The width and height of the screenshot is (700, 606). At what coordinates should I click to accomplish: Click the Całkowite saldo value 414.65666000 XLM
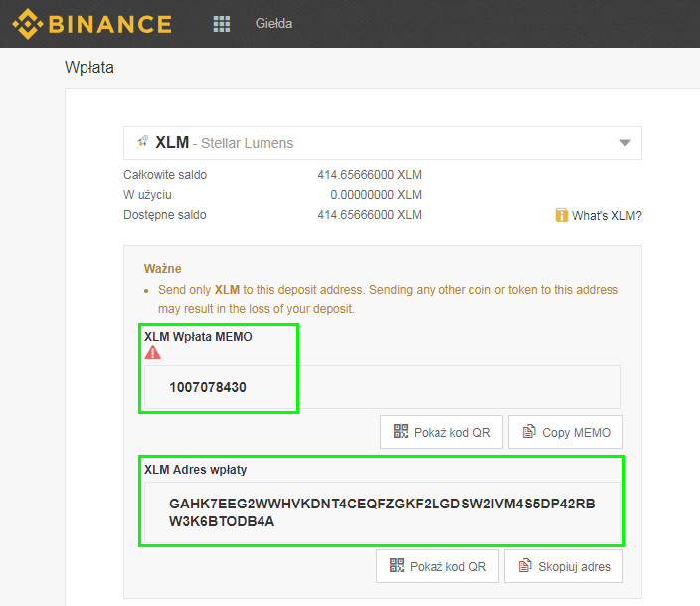pos(369,175)
